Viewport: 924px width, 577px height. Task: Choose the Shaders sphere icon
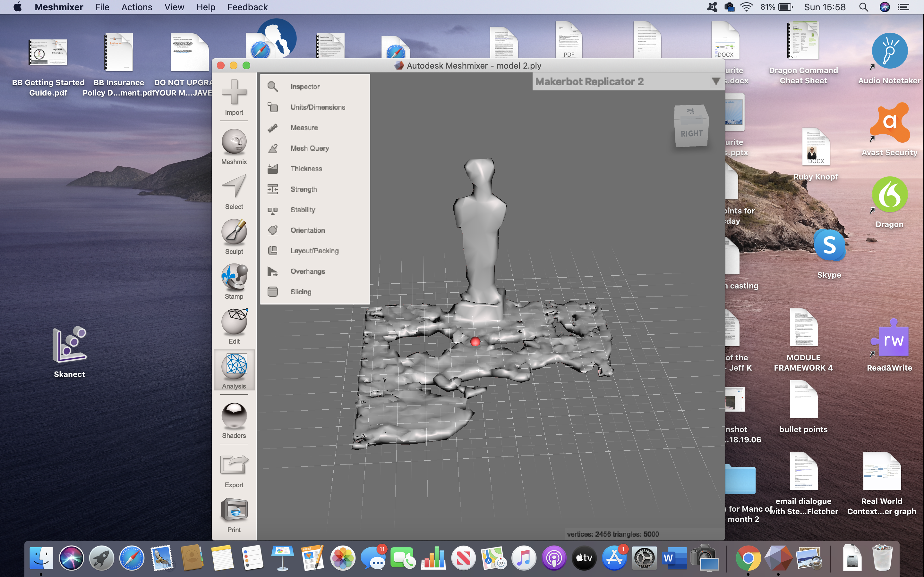click(234, 416)
